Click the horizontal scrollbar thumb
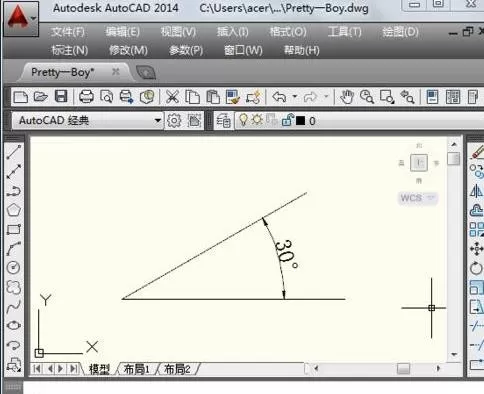The height and width of the screenshot is (394, 484). (403, 368)
